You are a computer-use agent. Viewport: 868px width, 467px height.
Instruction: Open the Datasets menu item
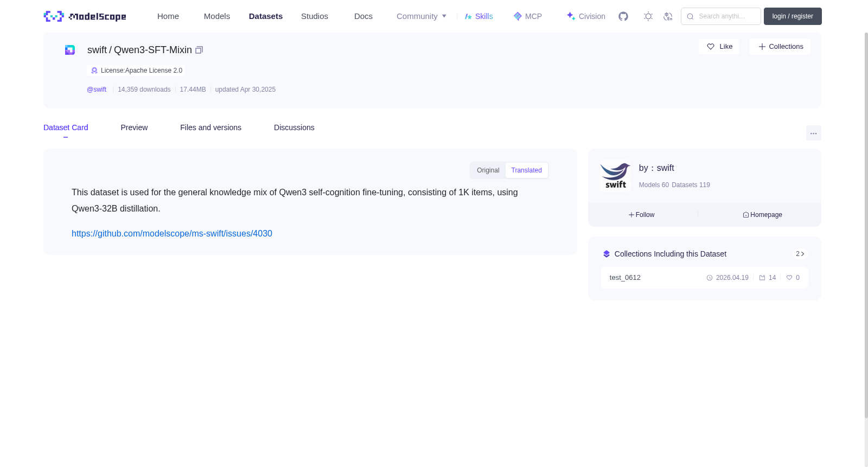pos(266,16)
